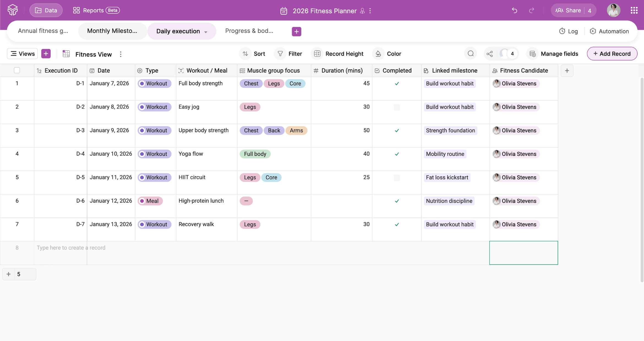Image resolution: width=644 pixels, height=341 pixels.
Task: Open 2026 Fitness Planner title menu
Action: [370, 11]
